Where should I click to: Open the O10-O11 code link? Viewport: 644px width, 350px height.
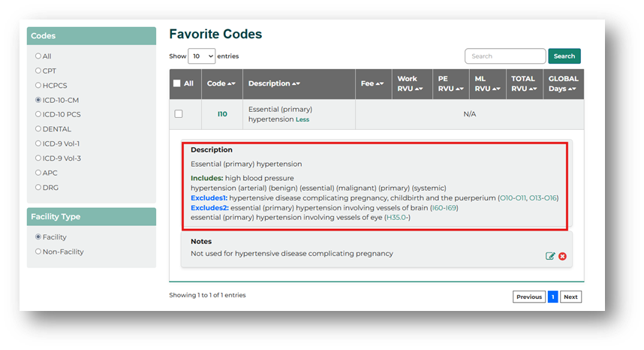513,198
